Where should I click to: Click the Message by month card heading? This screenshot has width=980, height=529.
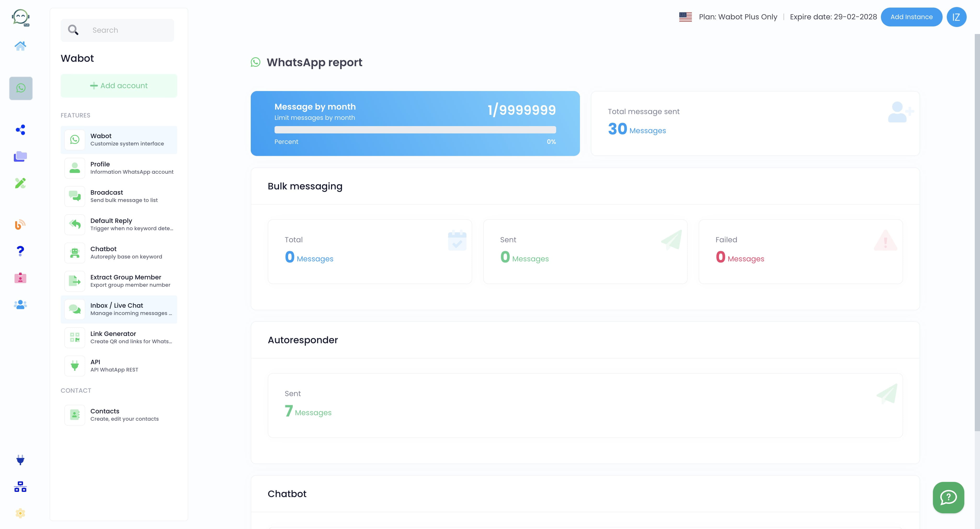coord(315,106)
